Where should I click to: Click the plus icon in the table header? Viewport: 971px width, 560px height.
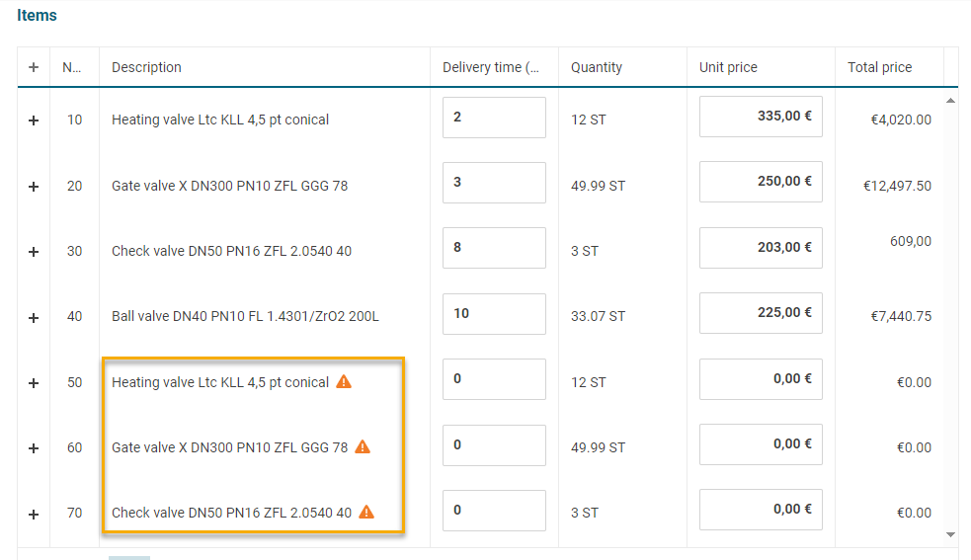click(x=34, y=67)
